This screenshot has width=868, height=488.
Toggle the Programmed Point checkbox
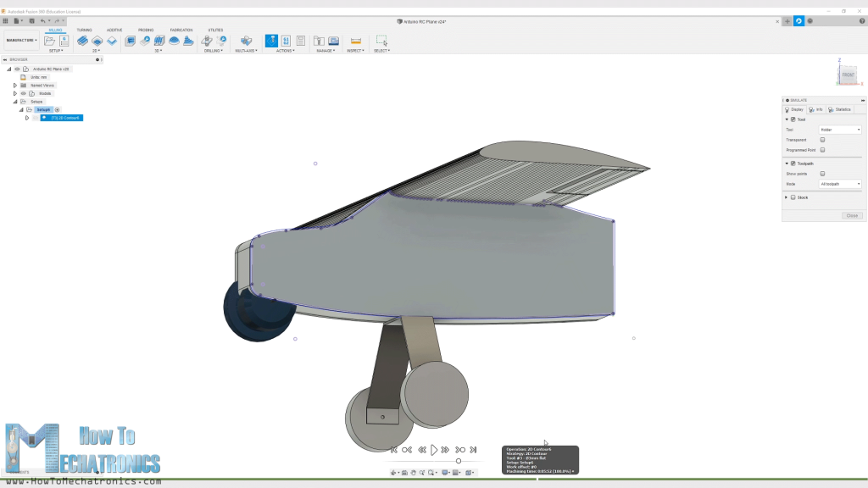point(821,149)
